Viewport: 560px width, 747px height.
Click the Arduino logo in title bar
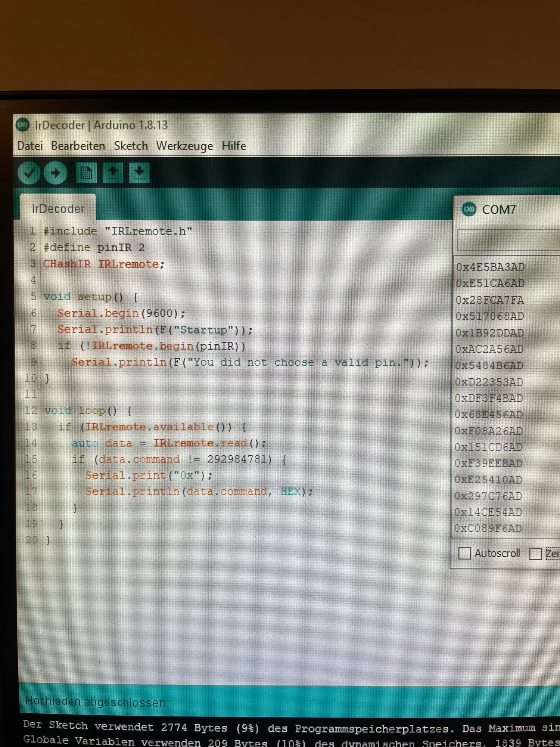[x=22, y=125]
